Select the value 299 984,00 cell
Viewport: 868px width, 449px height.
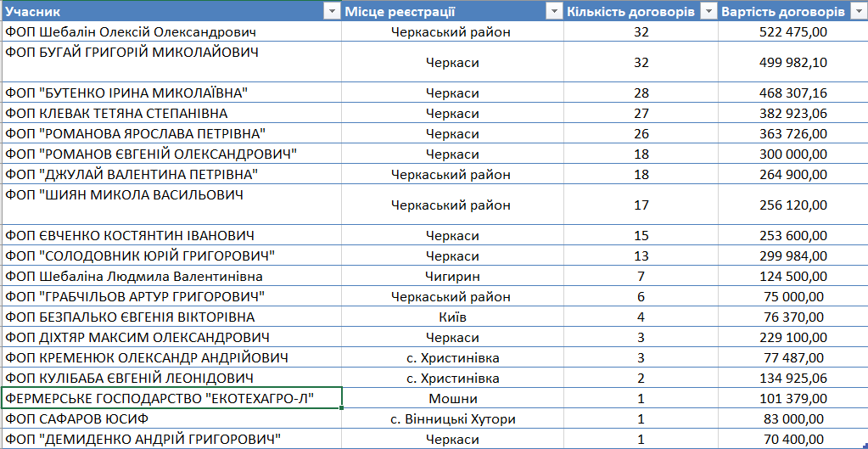point(793,255)
